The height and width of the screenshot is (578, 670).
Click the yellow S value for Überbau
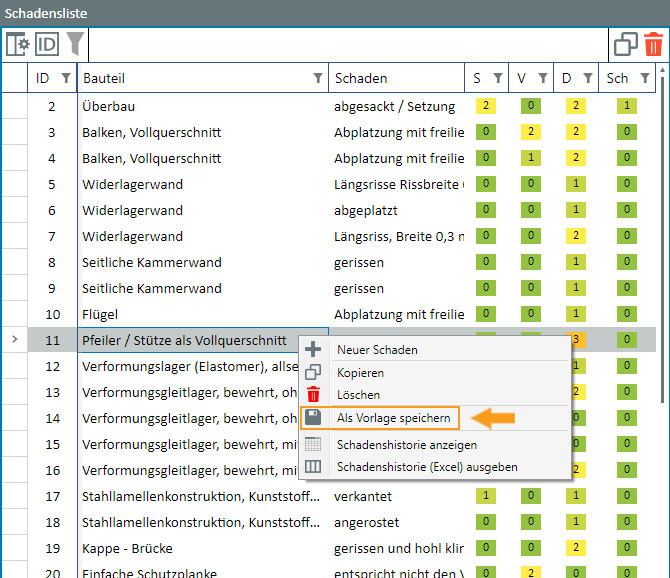pos(486,106)
